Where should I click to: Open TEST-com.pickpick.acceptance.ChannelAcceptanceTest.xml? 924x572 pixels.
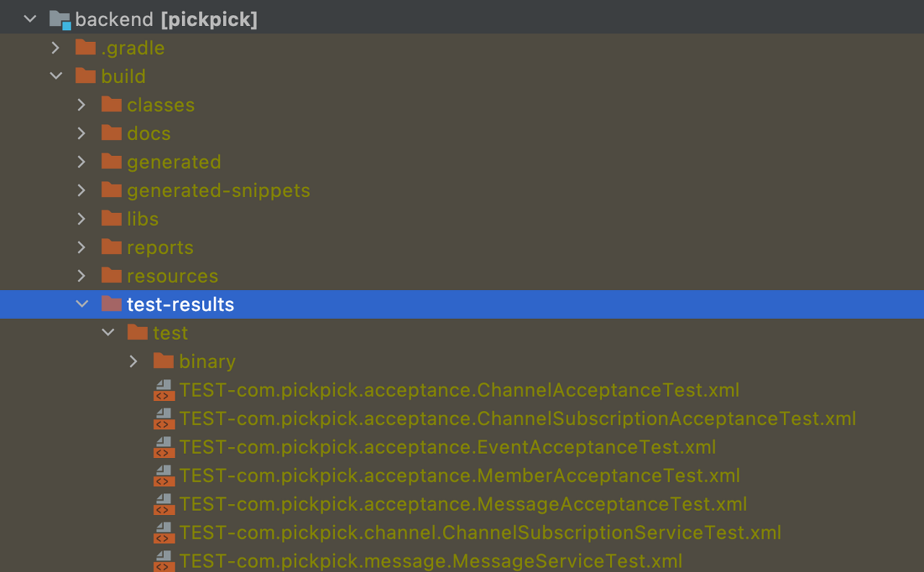(x=459, y=390)
